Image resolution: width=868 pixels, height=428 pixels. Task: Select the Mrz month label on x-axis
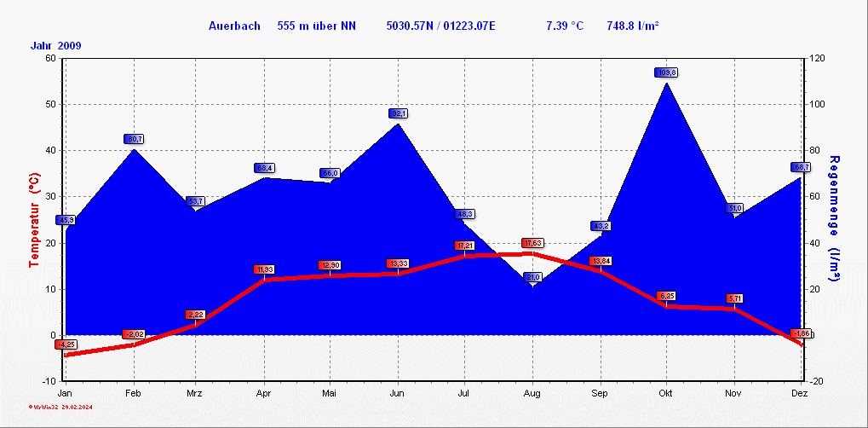pyautogui.click(x=194, y=393)
